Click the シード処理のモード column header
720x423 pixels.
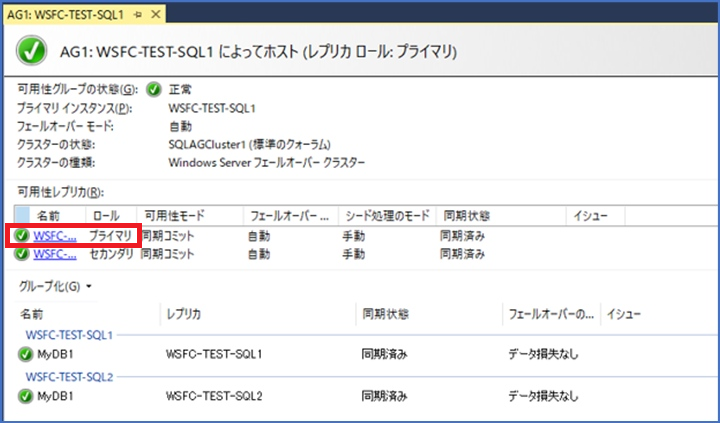pos(388,215)
